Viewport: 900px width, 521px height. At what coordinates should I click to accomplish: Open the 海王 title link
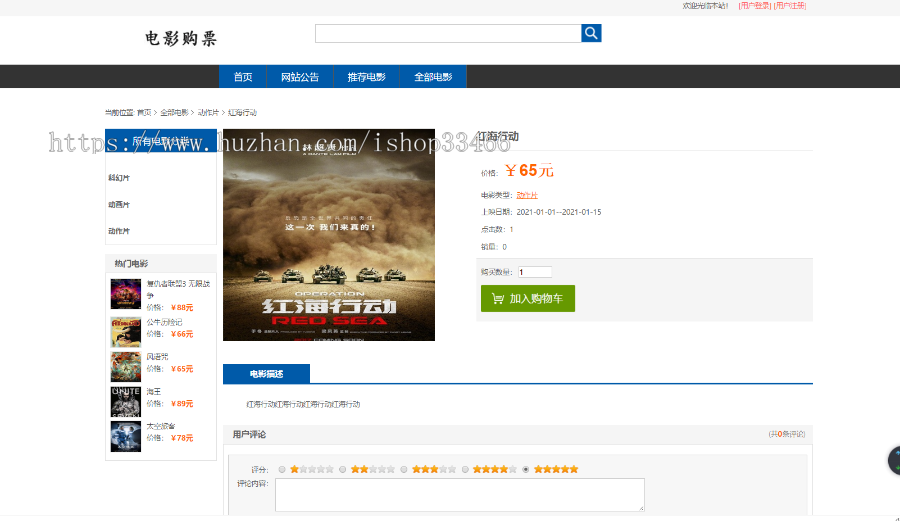[154, 391]
